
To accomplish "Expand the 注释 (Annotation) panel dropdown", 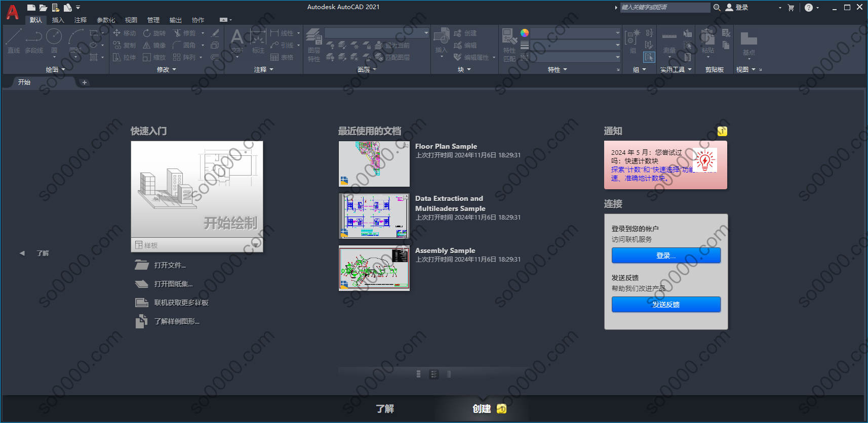I will (264, 69).
